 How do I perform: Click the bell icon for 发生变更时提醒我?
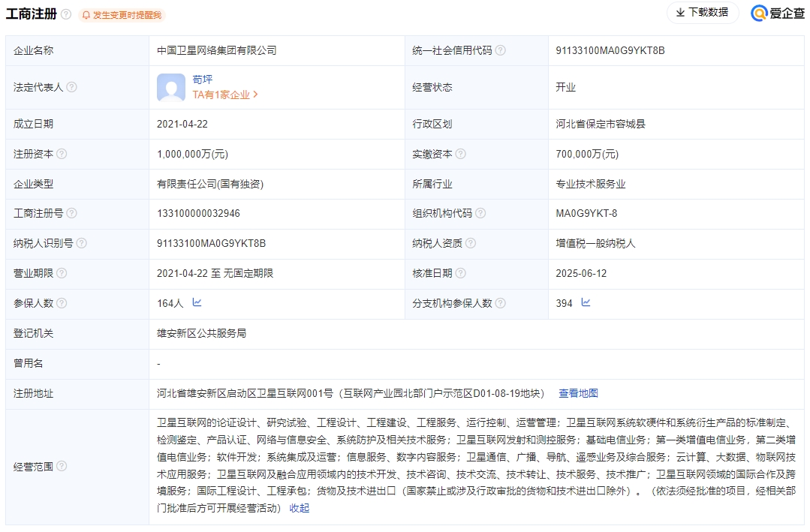point(86,15)
